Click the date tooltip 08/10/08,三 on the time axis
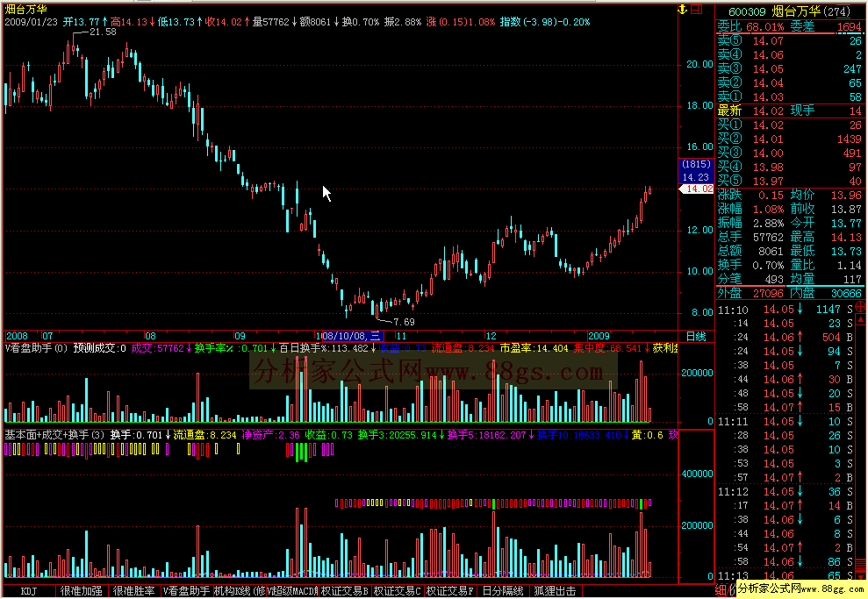 click(353, 336)
